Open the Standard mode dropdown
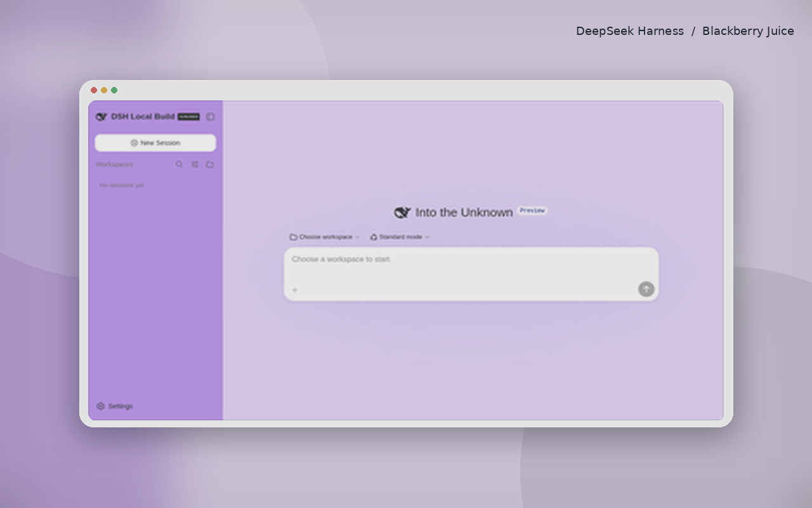This screenshot has width=812, height=508. click(x=400, y=237)
